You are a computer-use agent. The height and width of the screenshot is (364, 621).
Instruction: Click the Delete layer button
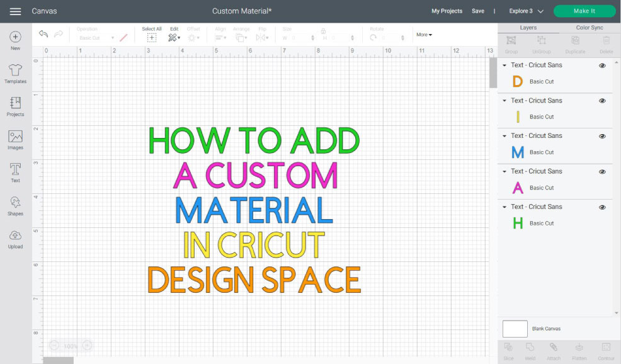point(607,44)
